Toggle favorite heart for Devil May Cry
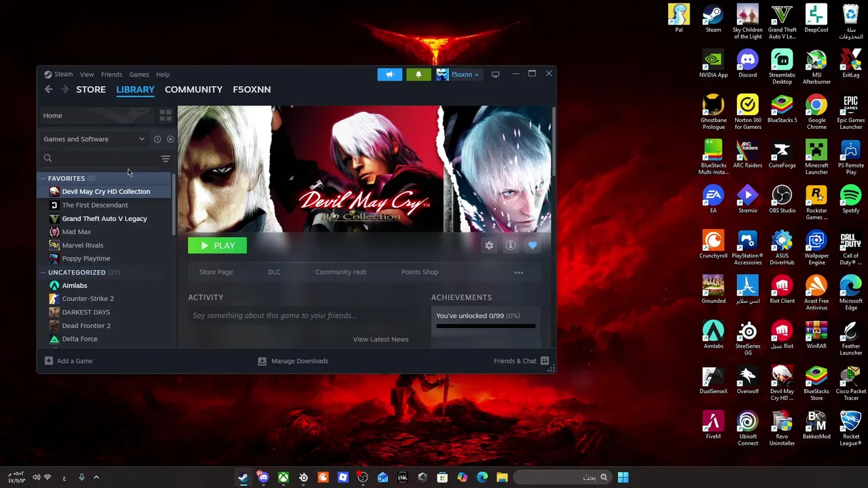This screenshot has height=488, width=868. click(x=532, y=245)
